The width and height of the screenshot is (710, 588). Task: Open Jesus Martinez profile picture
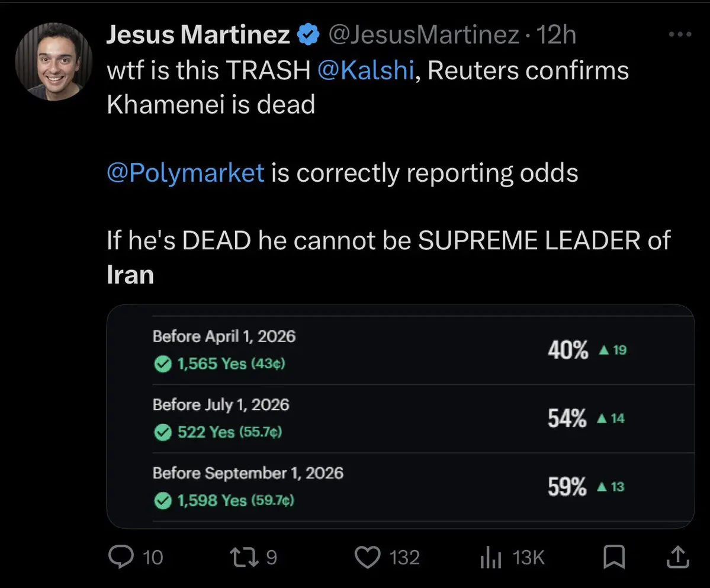point(54,61)
